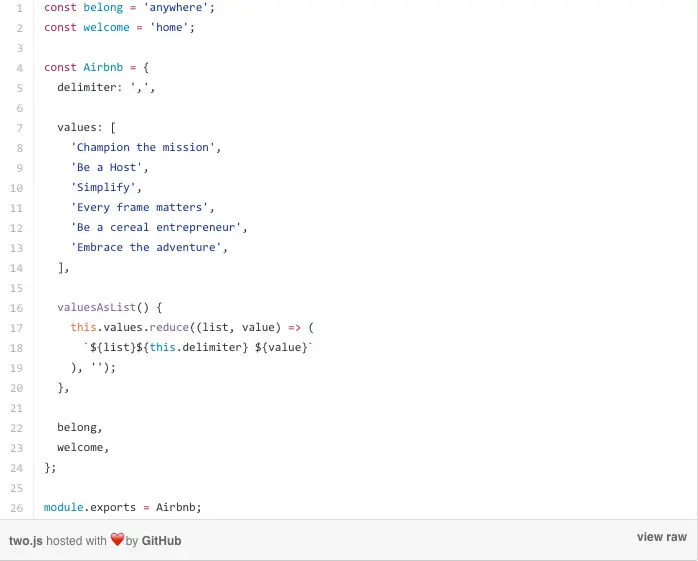This screenshot has height=561, width=698.
Task: Open the GitHub link in the footer
Action: click(x=161, y=541)
